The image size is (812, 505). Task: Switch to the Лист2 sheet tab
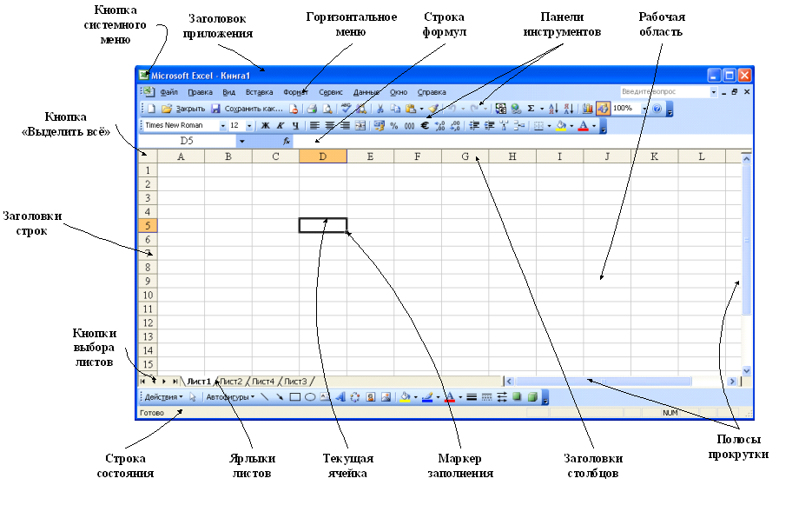(x=231, y=381)
